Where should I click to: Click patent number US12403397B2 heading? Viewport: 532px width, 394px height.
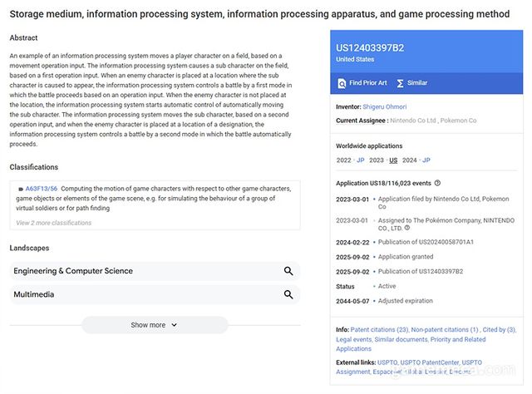tap(370, 48)
